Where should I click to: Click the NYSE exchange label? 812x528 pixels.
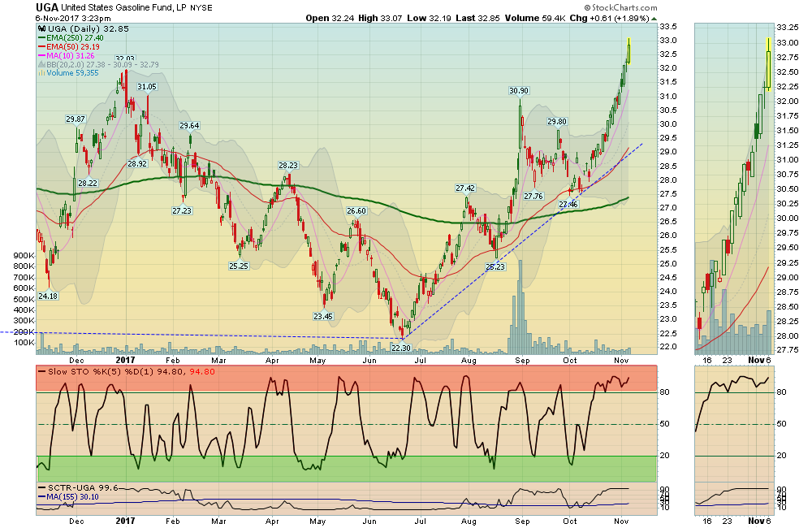[x=201, y=8]
